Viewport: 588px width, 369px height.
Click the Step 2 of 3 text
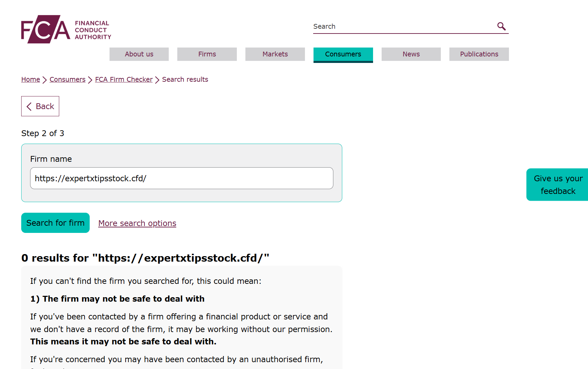43,133
